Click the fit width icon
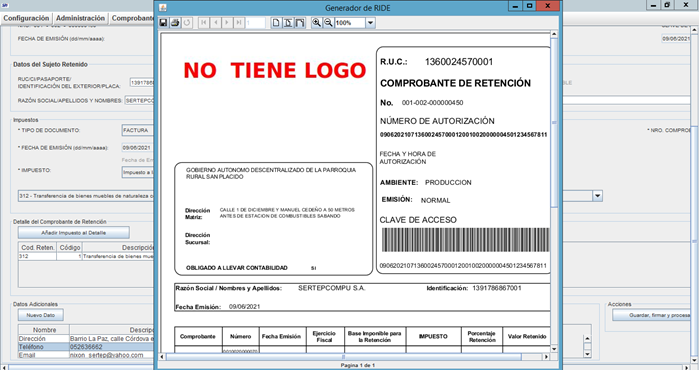Image resolution: width=699 pixels, height=370 pixels. [x=300, y=23]
